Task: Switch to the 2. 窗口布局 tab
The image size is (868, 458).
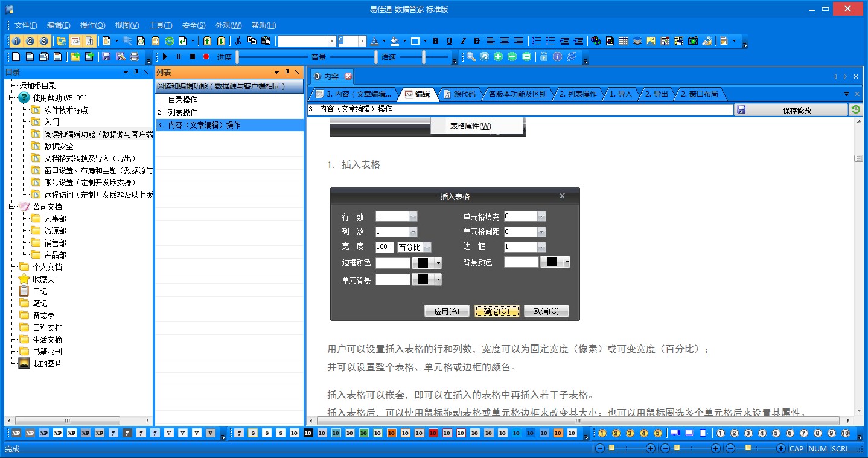Action: tap(699, 94)
